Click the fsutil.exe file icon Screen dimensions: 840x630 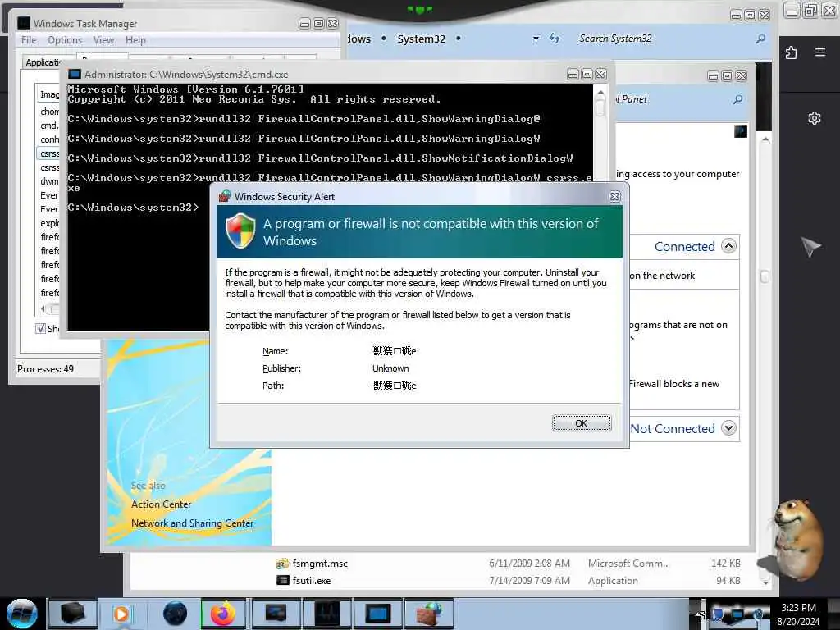pyautogui.click(x=282, y=580)
